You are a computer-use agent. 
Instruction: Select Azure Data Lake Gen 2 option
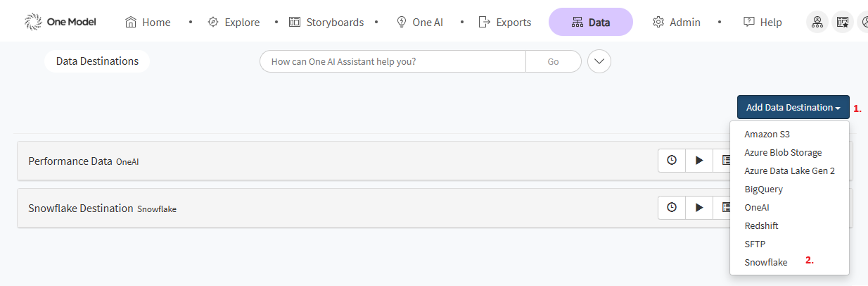[x=789, y=170]
